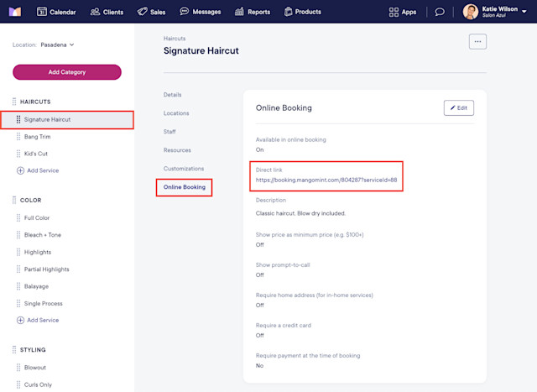Click drag handle next to HAIRCUTS category
Viewport: 537px width, 392px height.
point(14,102)
